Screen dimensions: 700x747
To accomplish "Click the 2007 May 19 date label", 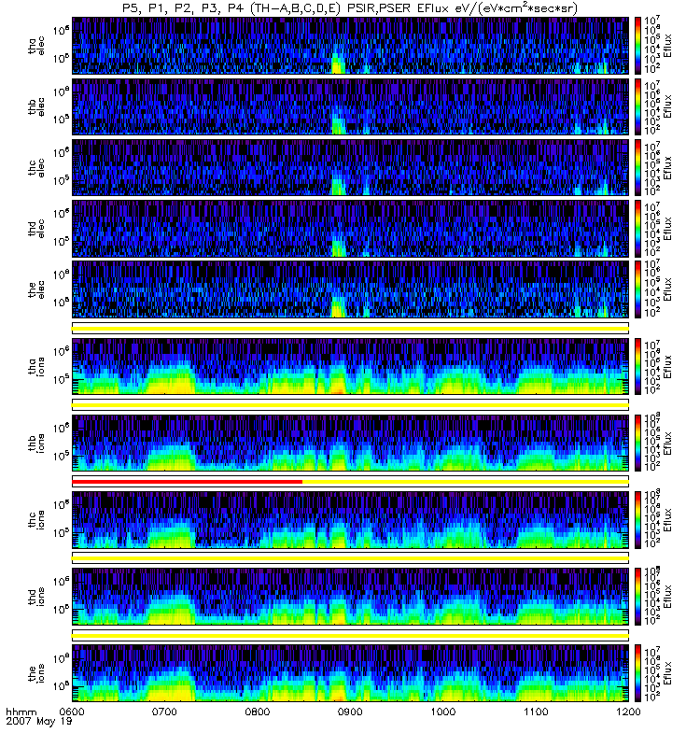I will (x=35, y=722).
